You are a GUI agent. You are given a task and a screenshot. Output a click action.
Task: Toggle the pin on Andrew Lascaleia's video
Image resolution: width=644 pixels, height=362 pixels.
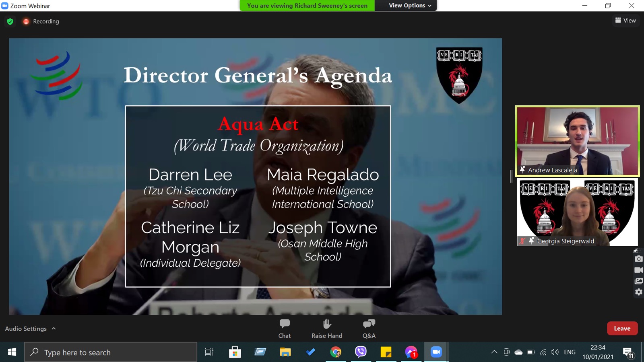click(522, 170)
